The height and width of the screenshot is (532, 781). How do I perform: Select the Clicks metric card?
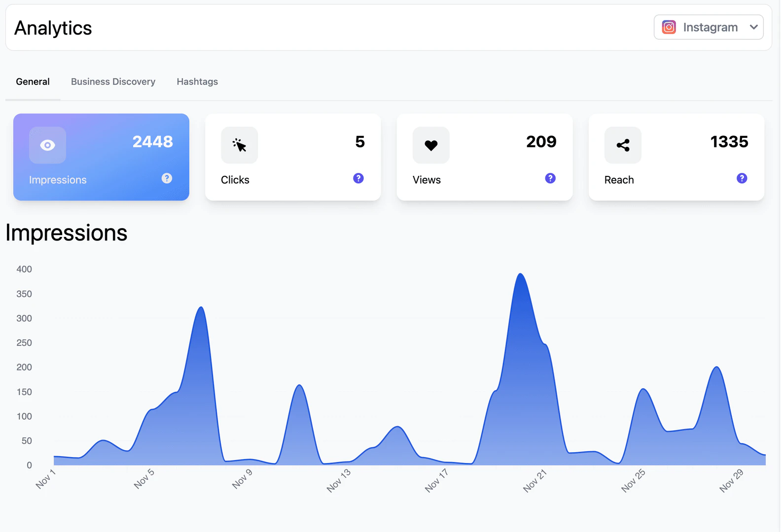pos(293,157)
